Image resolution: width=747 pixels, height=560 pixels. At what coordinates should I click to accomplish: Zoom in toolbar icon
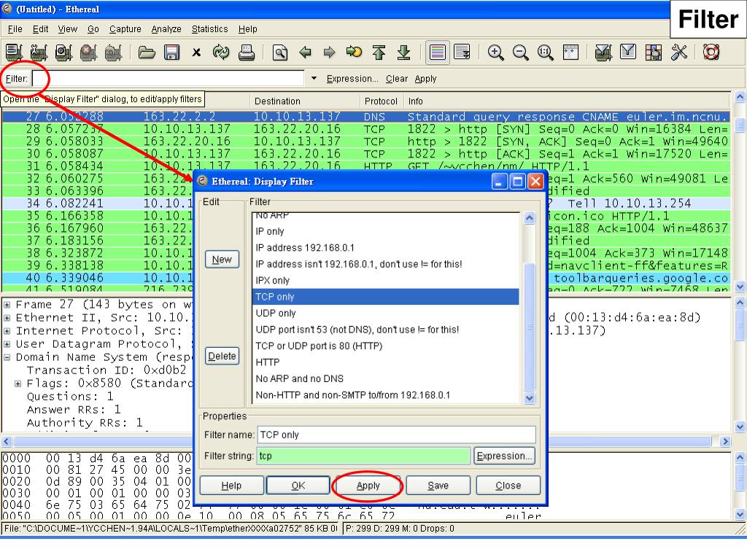[x=495, y=52]
